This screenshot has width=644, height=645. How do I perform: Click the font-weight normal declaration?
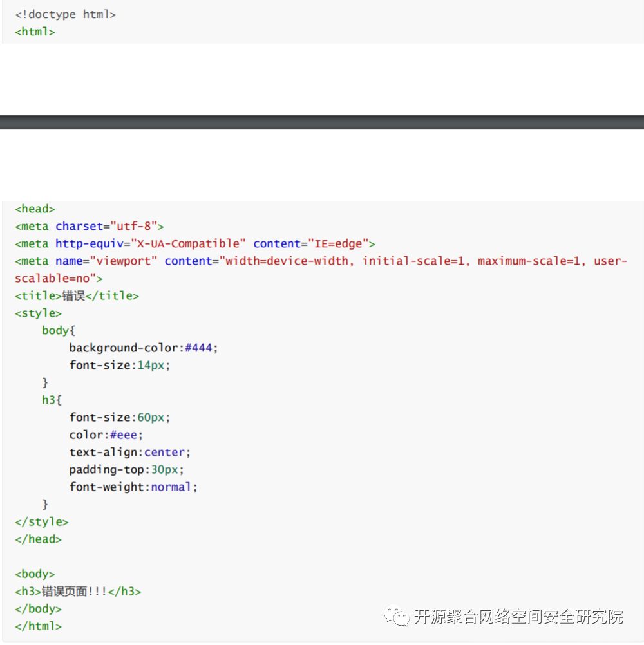[x=133, y=487]
